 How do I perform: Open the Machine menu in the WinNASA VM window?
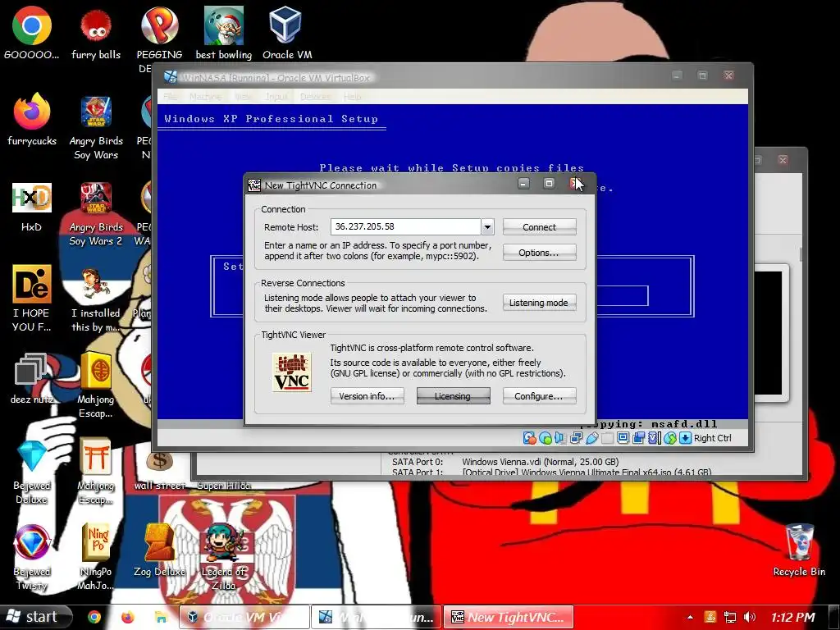(x=205, y=97)
